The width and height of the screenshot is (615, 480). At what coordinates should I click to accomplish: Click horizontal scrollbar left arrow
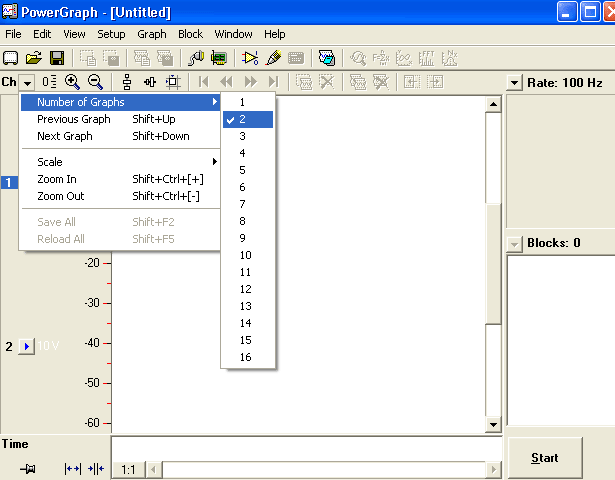pyautogui.click(x=153, y=469)
